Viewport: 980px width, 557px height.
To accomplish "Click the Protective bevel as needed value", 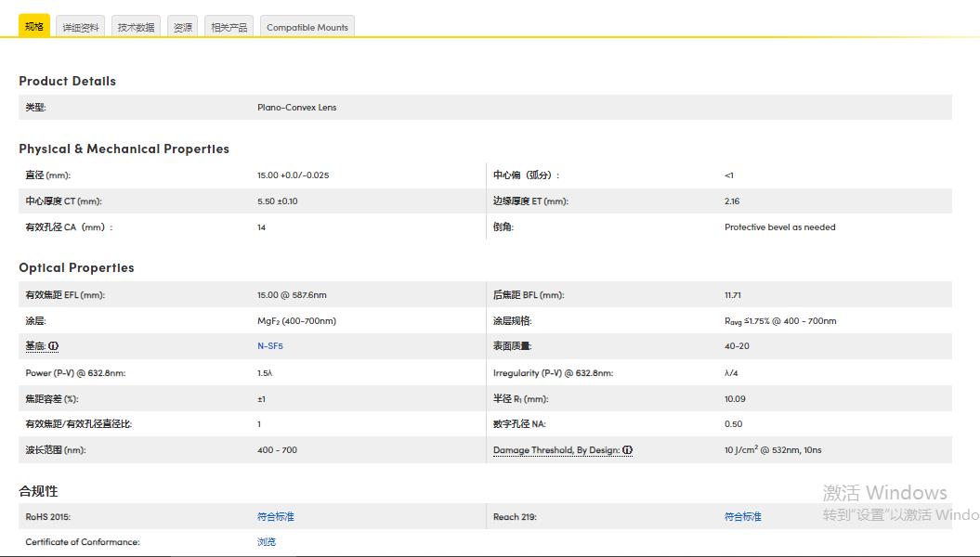I will click(779, 227).
